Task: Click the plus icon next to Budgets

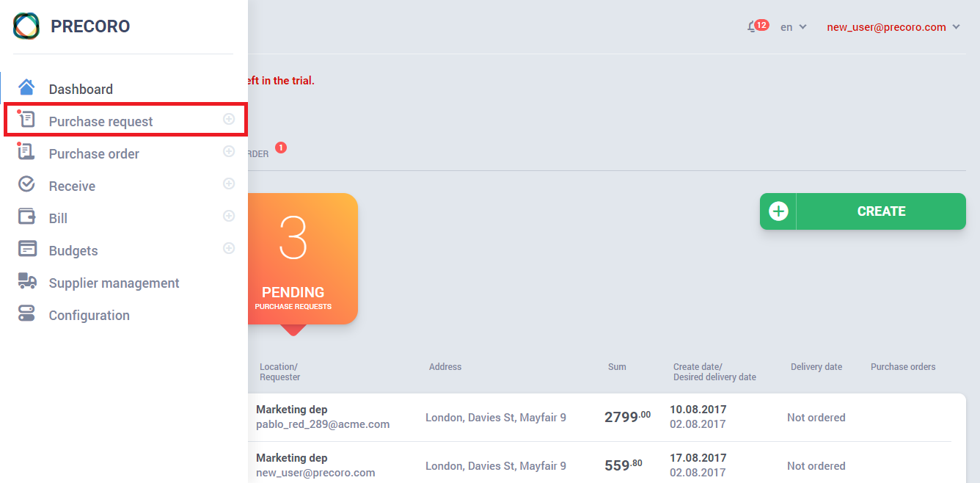Action: (229, 248)
